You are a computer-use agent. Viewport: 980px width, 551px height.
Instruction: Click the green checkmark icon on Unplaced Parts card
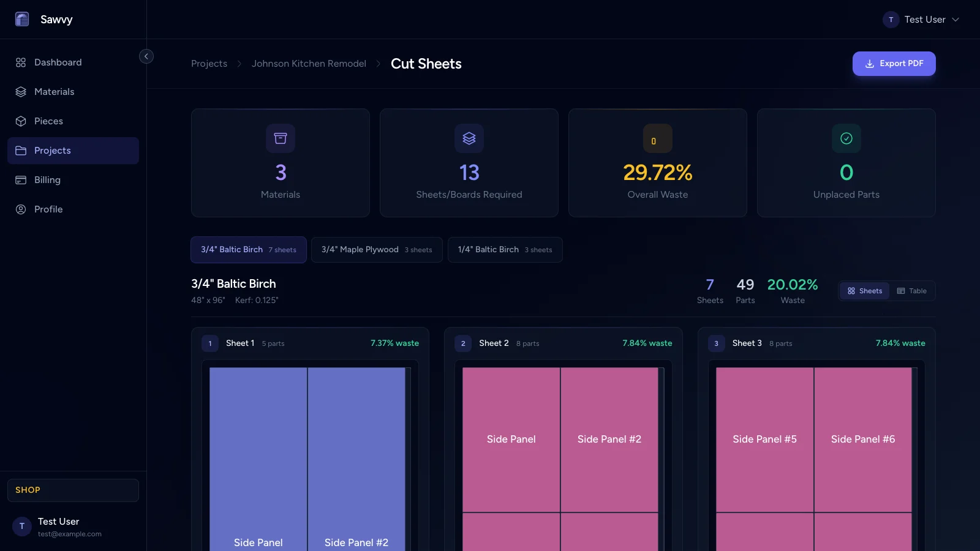click(x=846, y=138)
